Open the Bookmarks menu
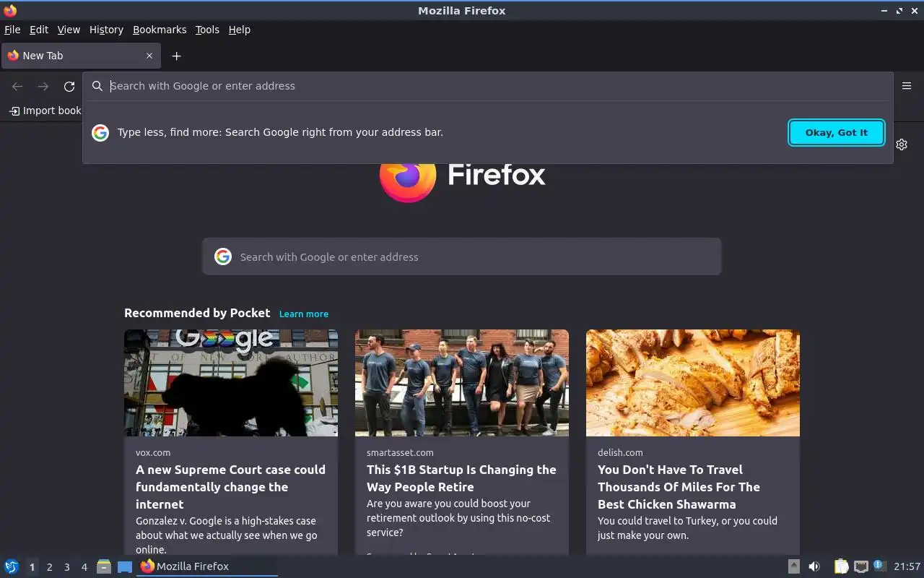The height and width of the screenshot is (578, 924). 160,30
